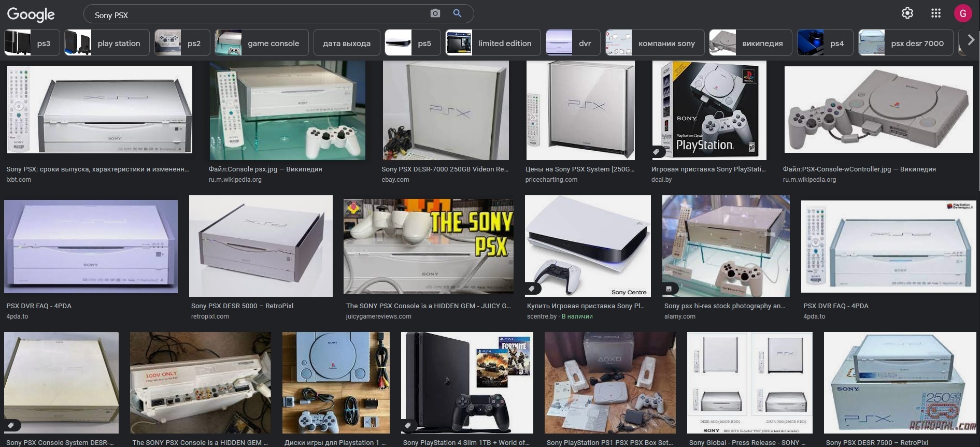Screen dimensions: 980x447
Task: Open link Sony PSX DESR-7000 250GB Videon
Action: point(445,169)
